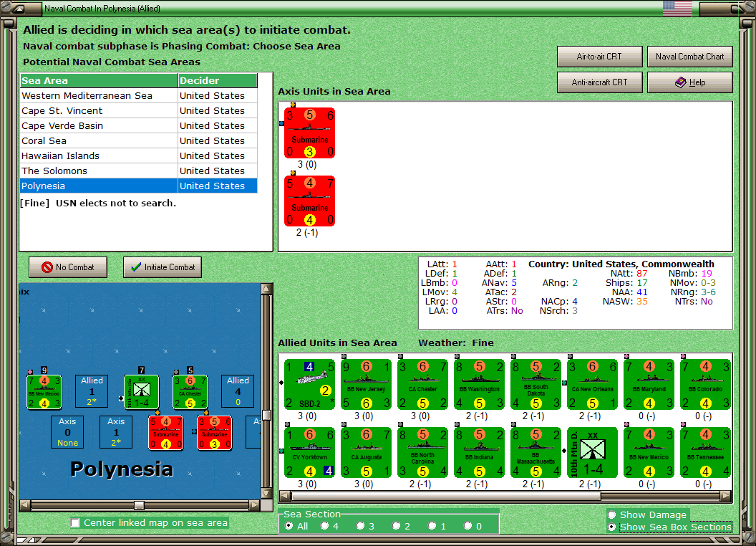Select the BB New Jersey ship counter
Image resolution: width=756 pixels, height=546 pixels.
(366, 384)
